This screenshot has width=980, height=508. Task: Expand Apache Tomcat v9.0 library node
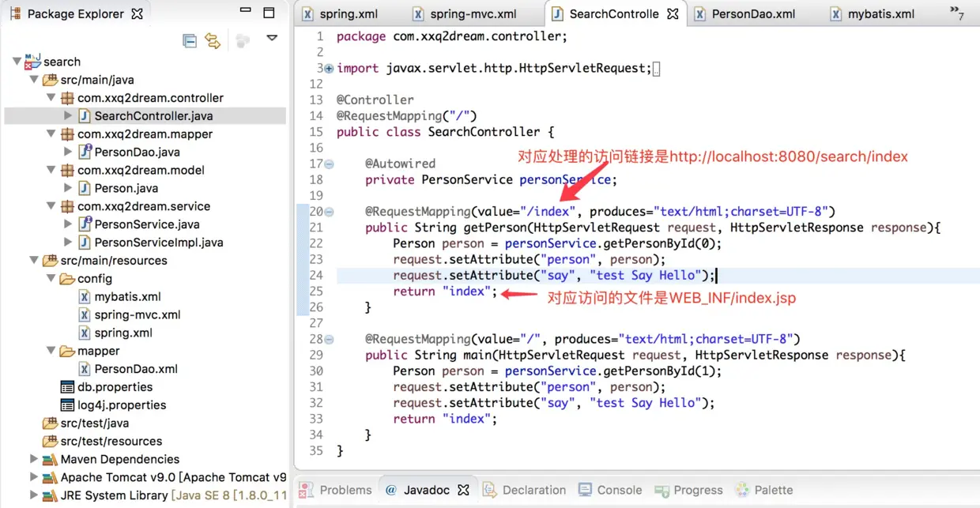tap(33, 477)
